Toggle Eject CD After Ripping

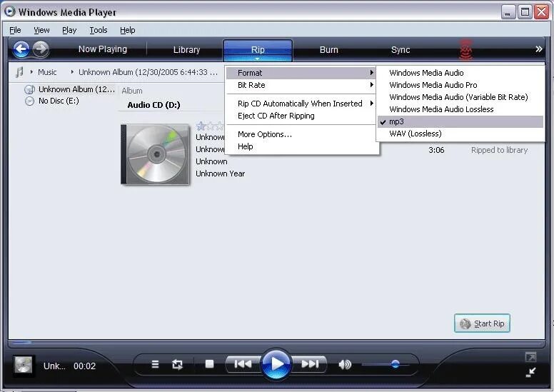pos(301,116)
